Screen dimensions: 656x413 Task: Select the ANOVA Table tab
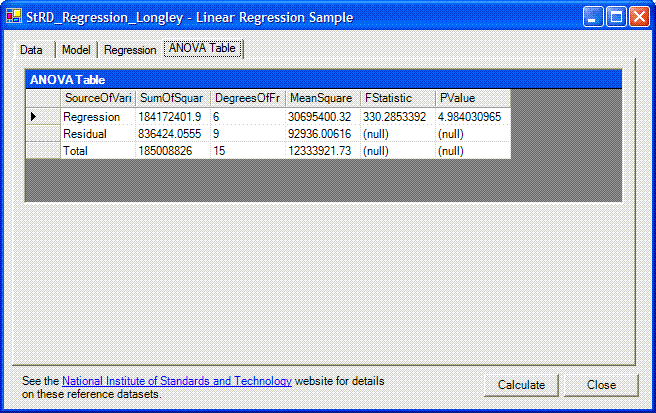click(x=202, y=49)
